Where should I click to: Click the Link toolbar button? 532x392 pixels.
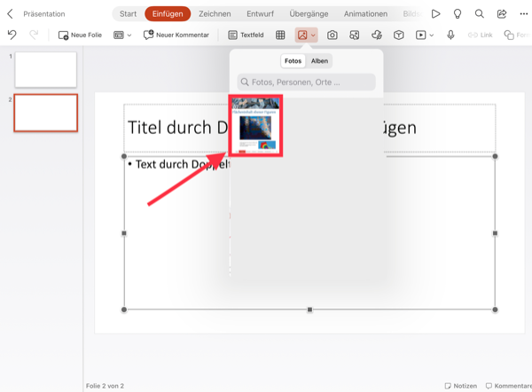pos(480,35)
